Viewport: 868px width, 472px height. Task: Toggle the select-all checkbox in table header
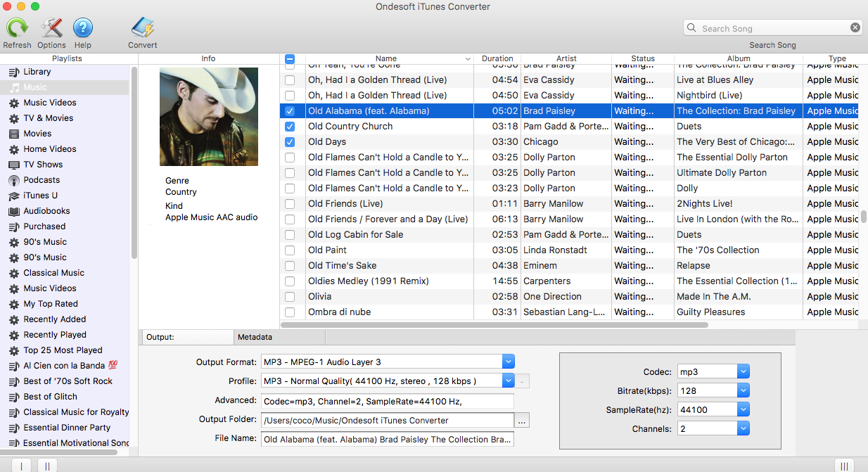pyautogui.click(x=290, y=59)
